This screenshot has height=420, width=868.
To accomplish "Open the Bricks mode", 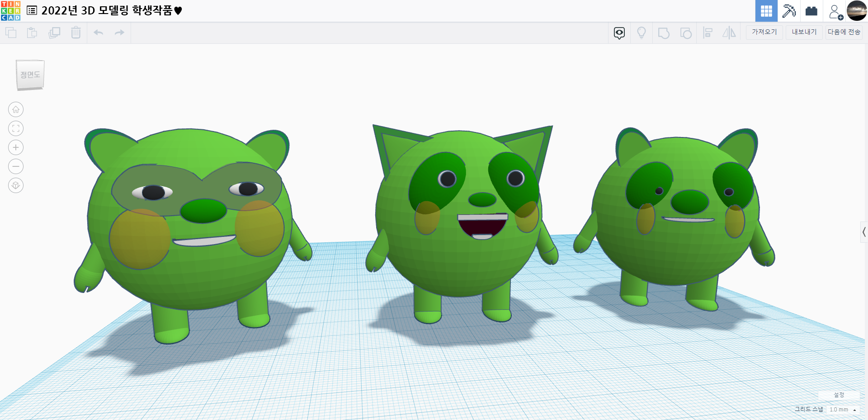I will coord(811,11).
